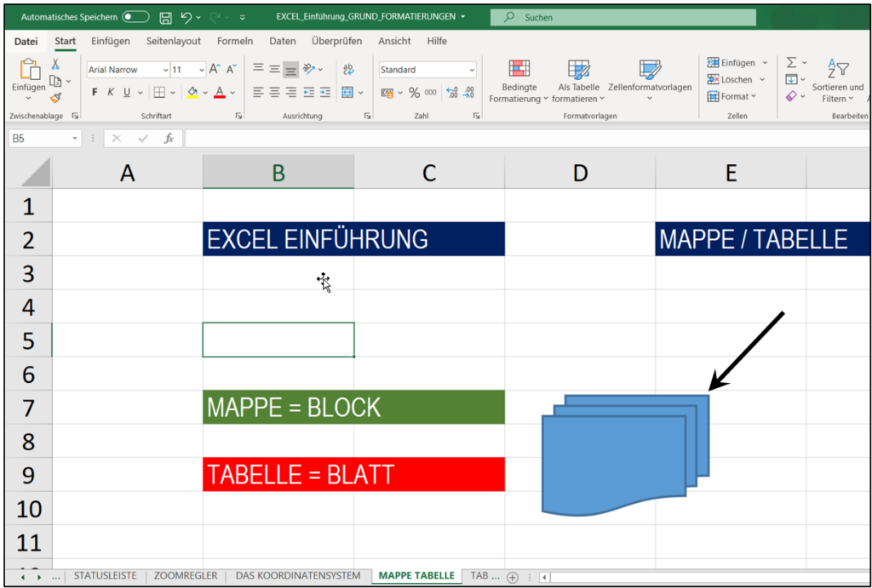Increase font size with large A icon

coord(214,70)
